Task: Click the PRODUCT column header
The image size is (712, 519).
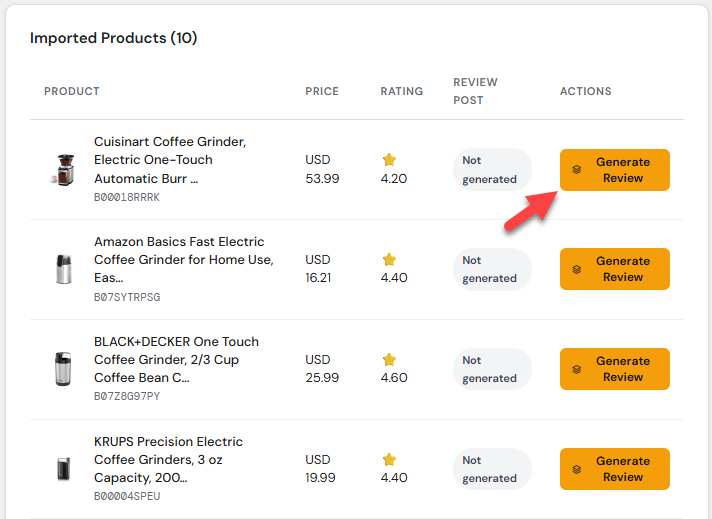Action: (x=72, y=91)
